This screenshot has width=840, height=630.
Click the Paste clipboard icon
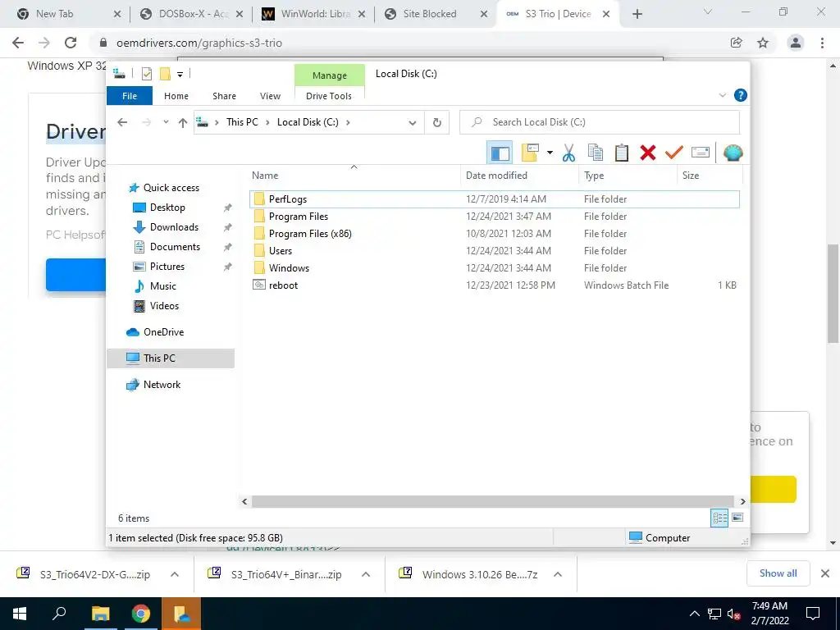(622, 153)
